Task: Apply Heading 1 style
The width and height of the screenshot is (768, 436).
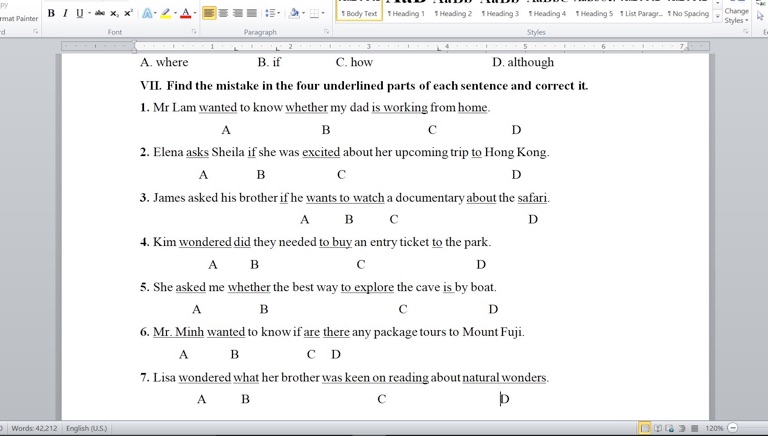Action: click(406, 10)
